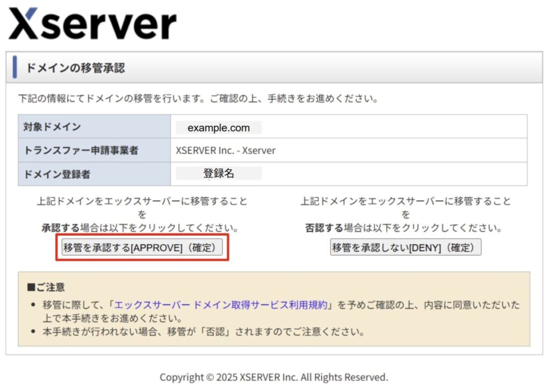Click the Xserver logo
Image resolution: width=550 pixels, height=392 pixels.
coord(92,24)
